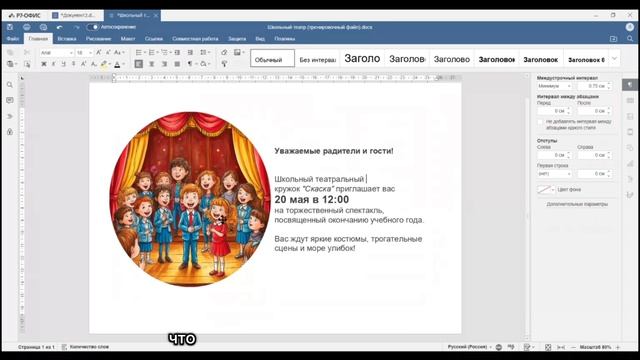
Task: Open the highlight color dropdown arrow
Action: [x=109, y=64]
